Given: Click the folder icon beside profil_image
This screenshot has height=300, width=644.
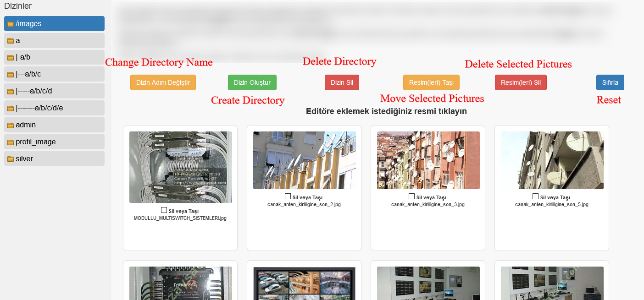Looking at the screenshot, I should 10,142.
